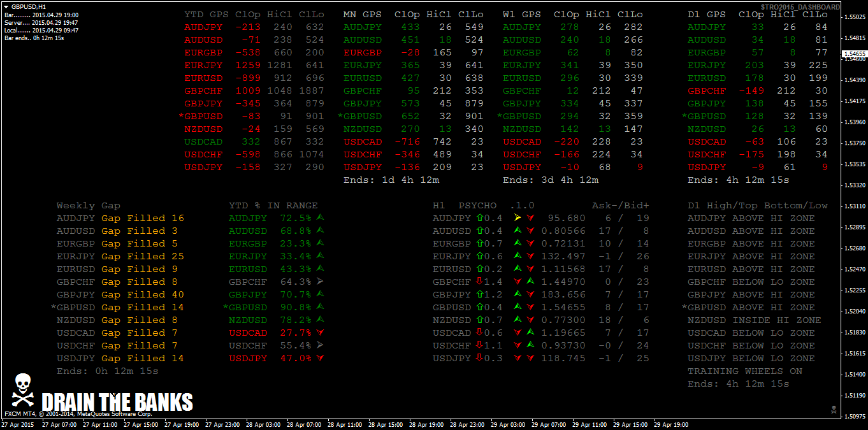Screen dimensions: 868x430
Task: Click 'Ends: 1d 4h 12m' under MN panel
Action: point(391,180)
